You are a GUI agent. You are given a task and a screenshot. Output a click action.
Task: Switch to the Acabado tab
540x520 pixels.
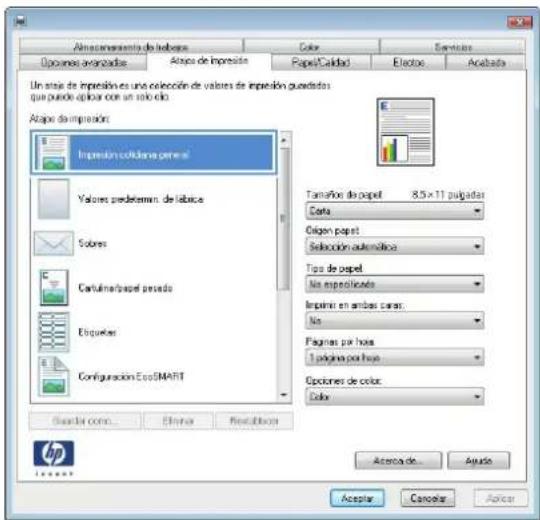coord(486,63)
